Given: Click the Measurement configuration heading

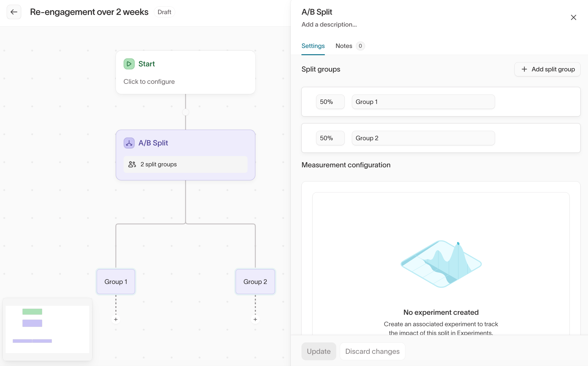Looking at the screenshot, I should pyautogui.click(x=346, y=165).
